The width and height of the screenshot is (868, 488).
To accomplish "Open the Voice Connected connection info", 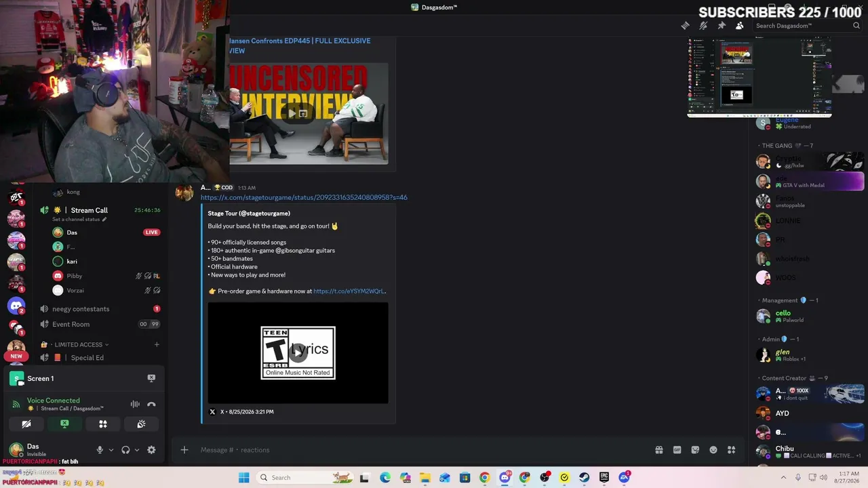I will tap(53, 401).
